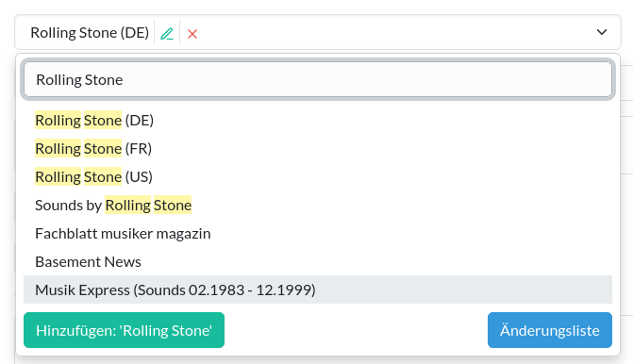The height and width of the screenshot is (364, 633).
Task: Collapse the dropdown using the chevron arrow
Action: [x=602, y=32]
